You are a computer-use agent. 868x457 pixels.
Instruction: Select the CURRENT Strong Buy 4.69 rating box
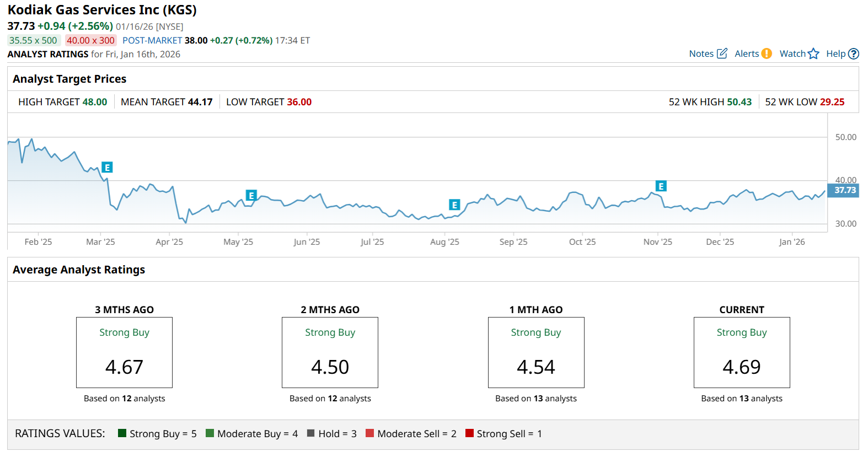pos(742,352)
